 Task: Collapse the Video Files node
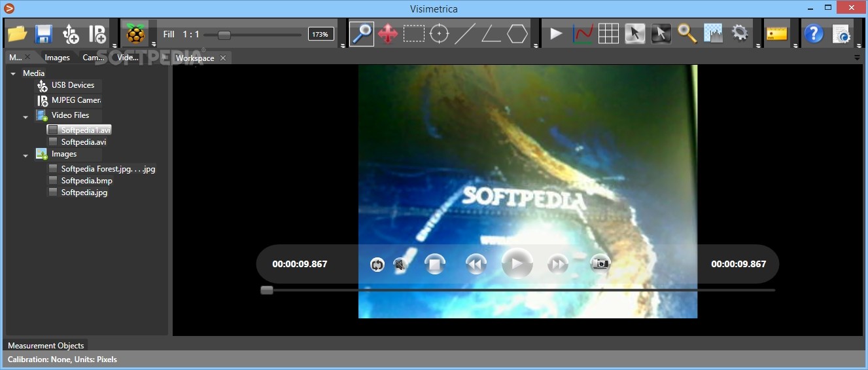click(26, 117)
